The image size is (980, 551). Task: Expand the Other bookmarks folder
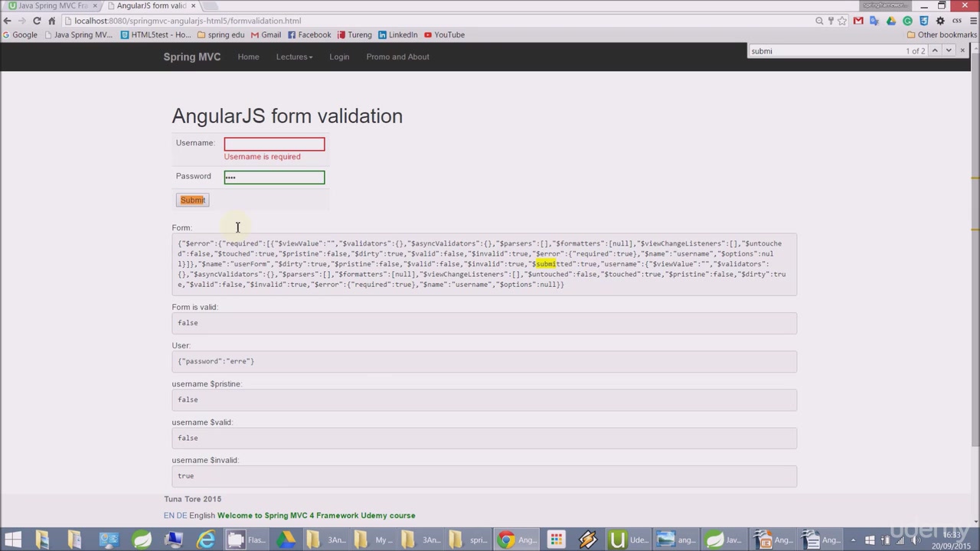click(942, 34)
